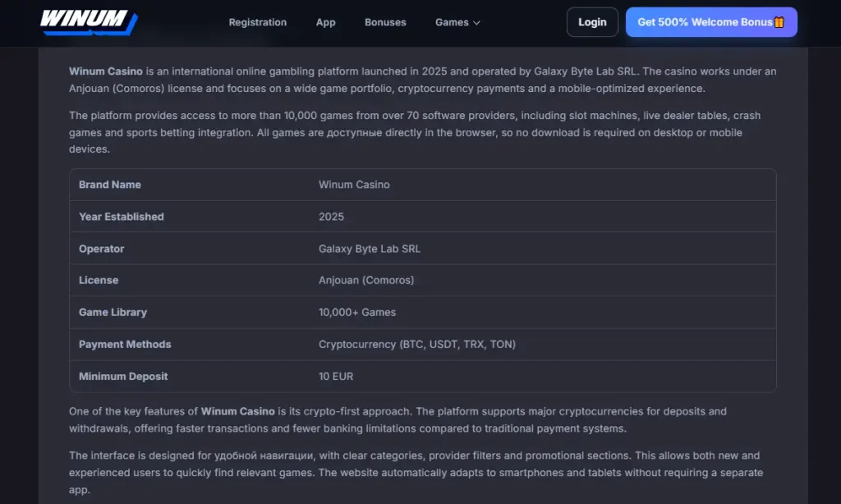The height and width of the screenshot is (504, 841).
Task: Select the Brand Name table label
Action: point(110,185)
